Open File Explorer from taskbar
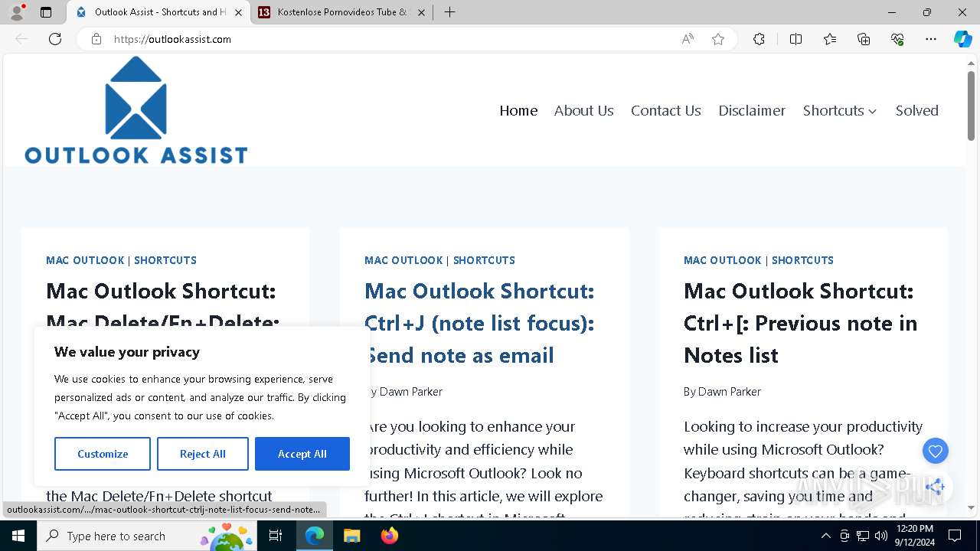 351,536
